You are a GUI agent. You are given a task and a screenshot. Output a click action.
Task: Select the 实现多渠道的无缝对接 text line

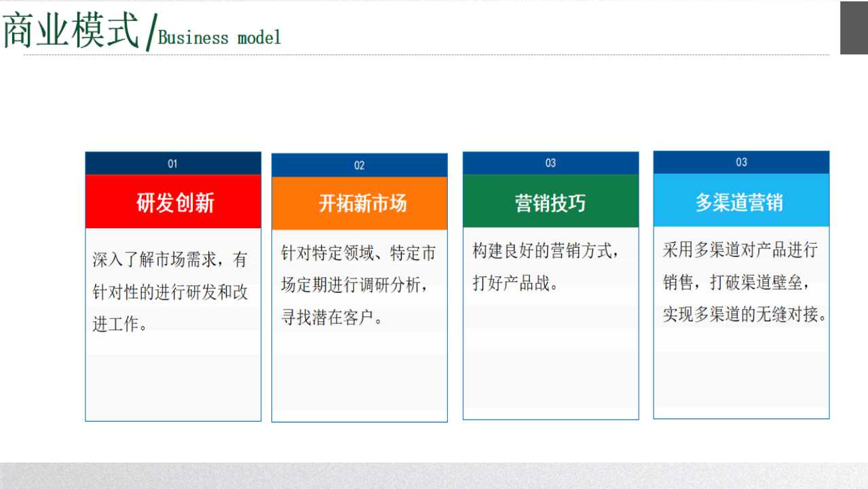coord(744,315)
